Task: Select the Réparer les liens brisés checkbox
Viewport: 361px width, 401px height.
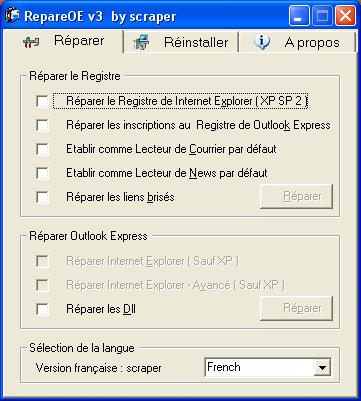Action: (42, 197)
